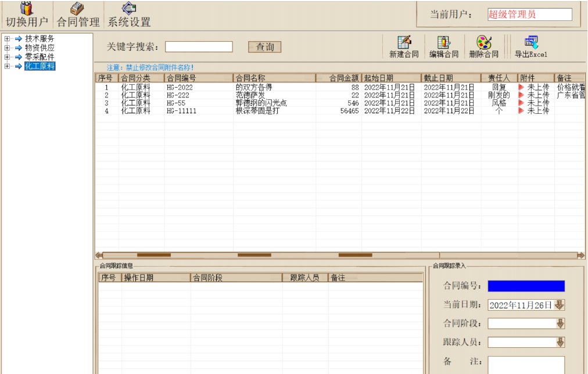Click red attachment flag for contract HG-2022
Screen dimensions: 588x374
(x=521, y=88)
